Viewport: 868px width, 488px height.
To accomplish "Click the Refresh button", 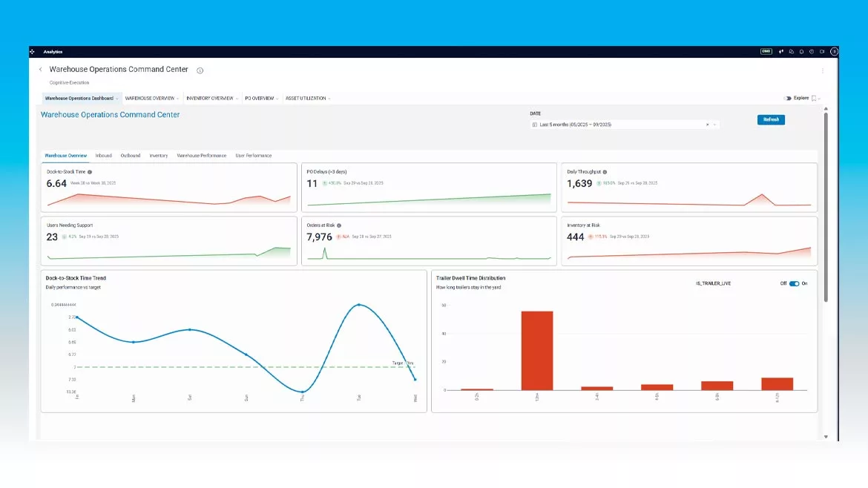I will pyautogui.click(x=771, y=119).
